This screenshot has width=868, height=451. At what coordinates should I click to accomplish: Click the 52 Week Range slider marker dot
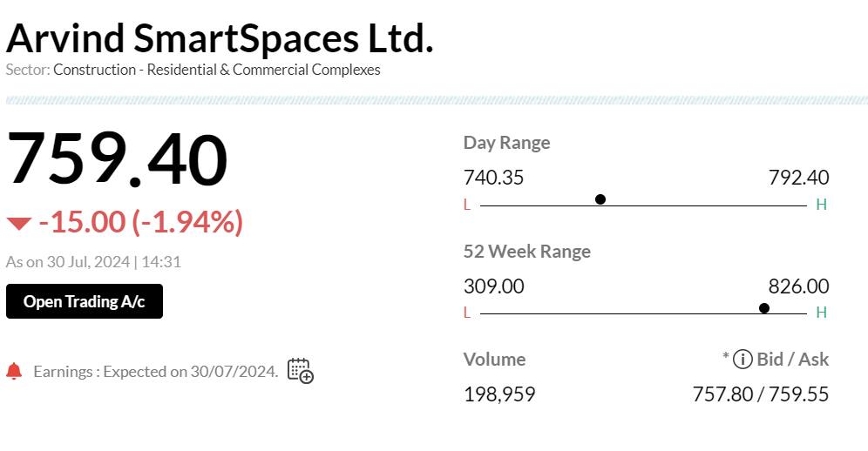[764, 307]
